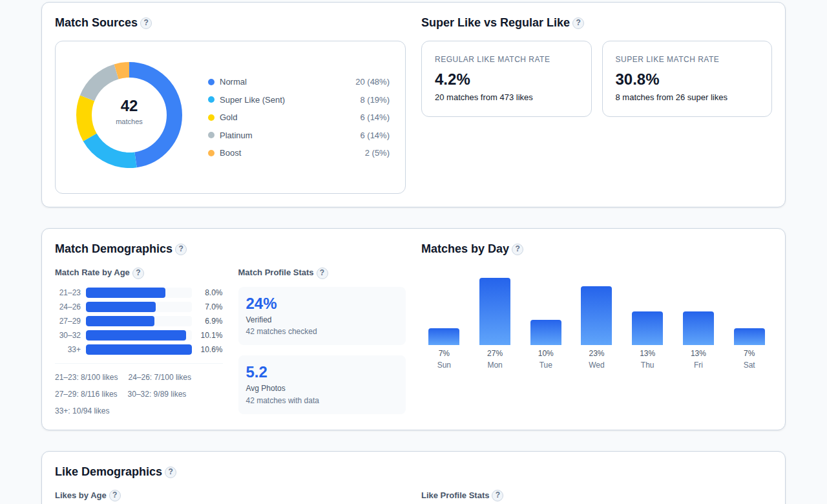Select the Wednesday bar in Matches by Day
Screen dimensions: 827x504
tap(596, 315)
